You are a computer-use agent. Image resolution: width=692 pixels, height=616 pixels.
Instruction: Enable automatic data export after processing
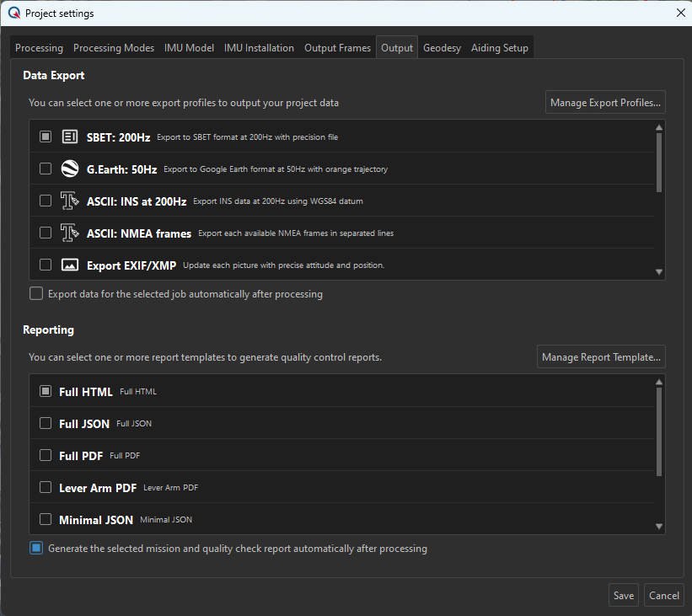click(36, 294)
